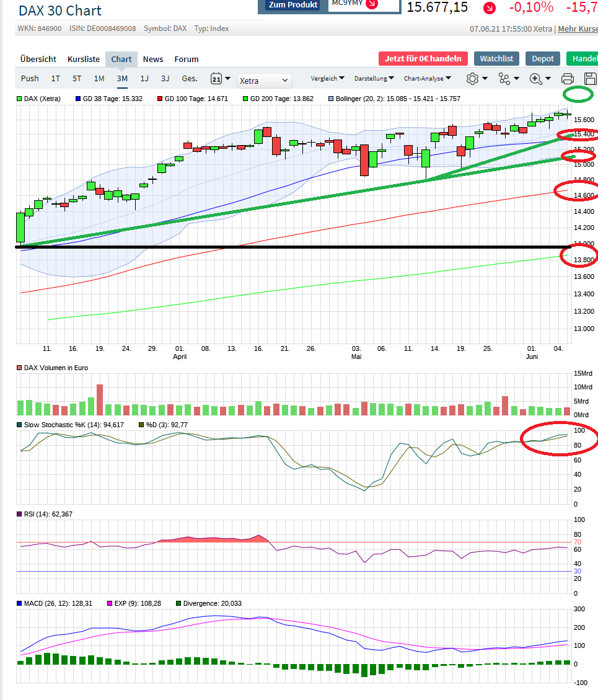
Task: Click the calendar date-range icon
Action: pyautogui.click(x=217, y=79)
